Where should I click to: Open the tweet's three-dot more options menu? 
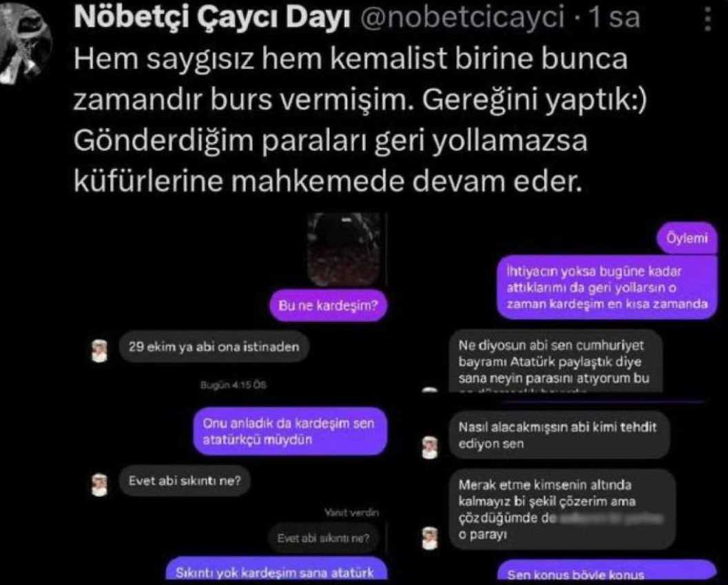click(x=707, y=19)
